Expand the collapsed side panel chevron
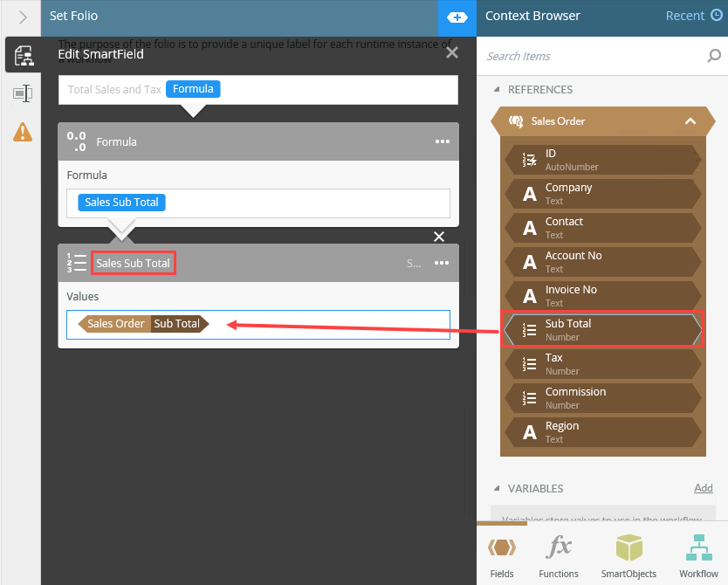The width and height of the screenshot is (728, 585). coord(23,17)
